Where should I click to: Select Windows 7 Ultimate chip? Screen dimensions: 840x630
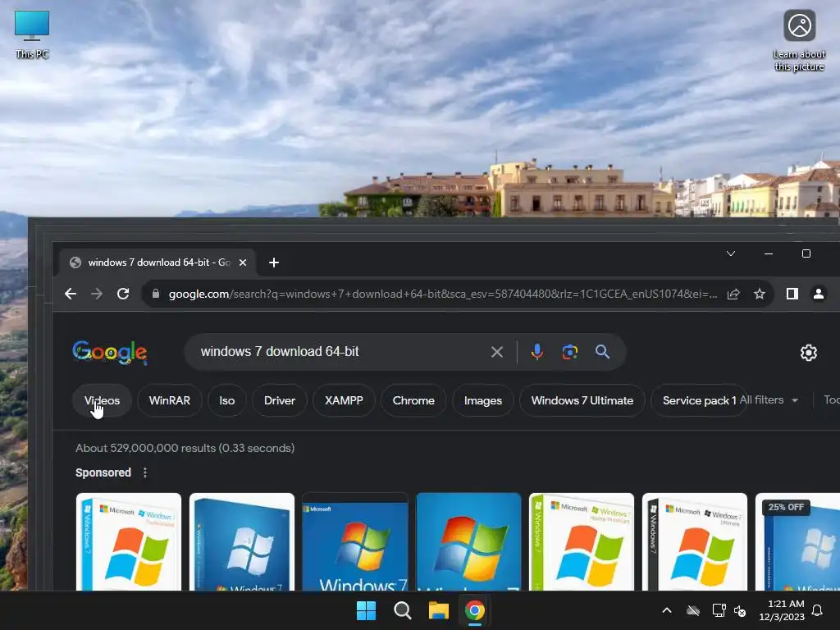(582, 400)
